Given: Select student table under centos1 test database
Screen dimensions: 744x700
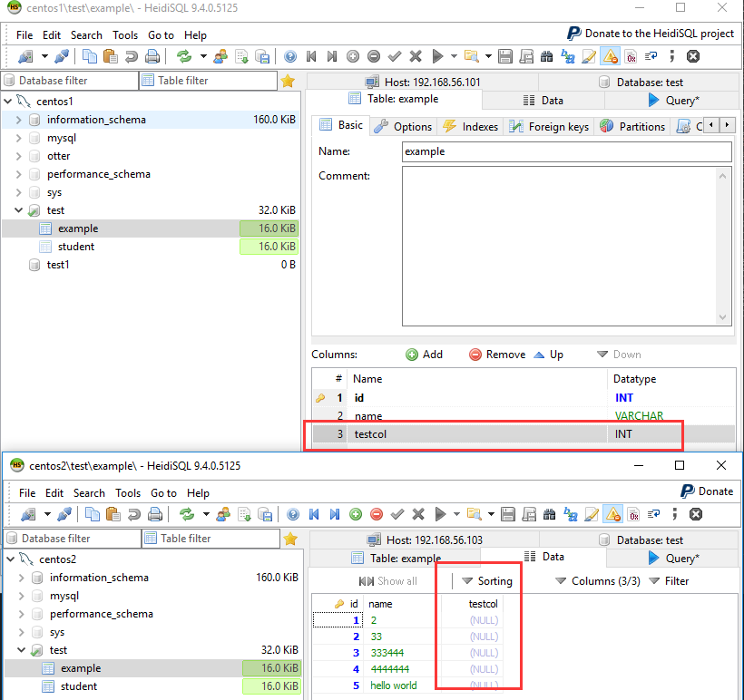Looking at the screenshot, I should pyautogui.click(x=76, y=247).
